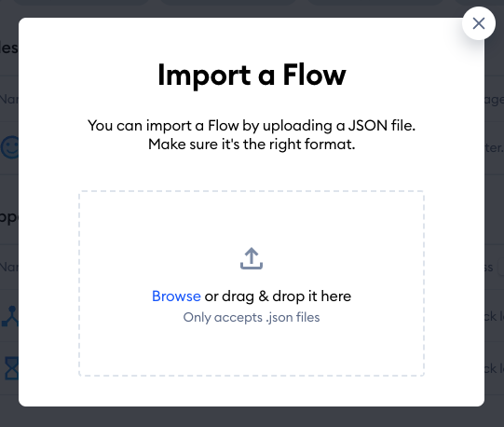Click the branching flow icon at left edge
Screen dimensions: 504x427
click(x=9, y=317)
